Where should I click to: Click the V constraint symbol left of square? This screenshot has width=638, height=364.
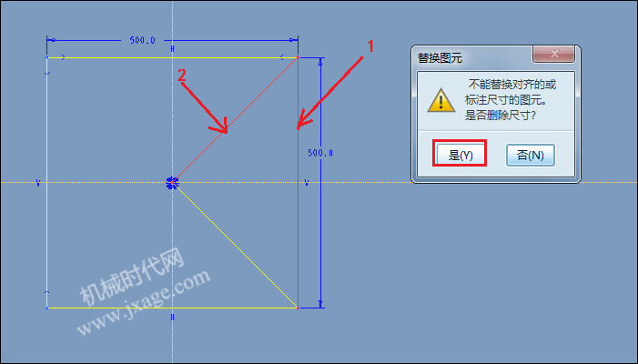pos(38,183)
